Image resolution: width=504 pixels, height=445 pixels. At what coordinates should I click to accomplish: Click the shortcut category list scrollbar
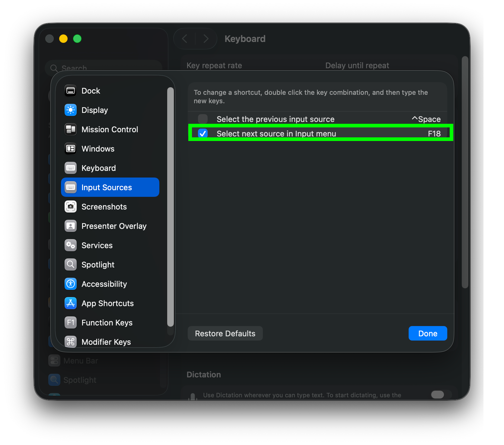pos(171,207)
